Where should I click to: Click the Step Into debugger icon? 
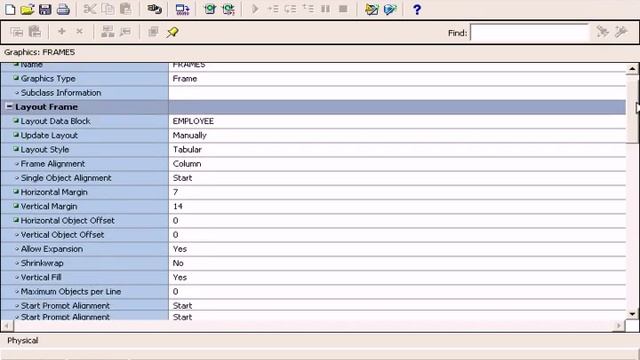273,9
